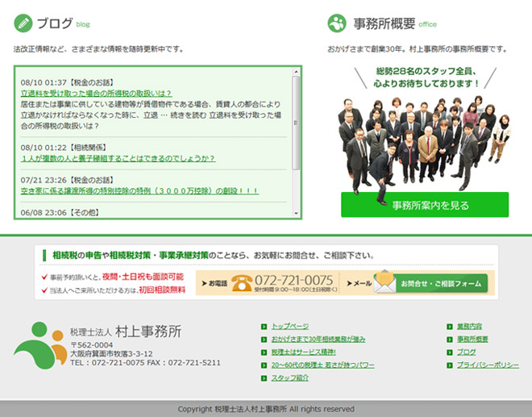Image resolution: width=532 pixels, height=417 pixels.
Task: Click 続きを読む in first blog excerpt
Action: (x=189, y=115)
